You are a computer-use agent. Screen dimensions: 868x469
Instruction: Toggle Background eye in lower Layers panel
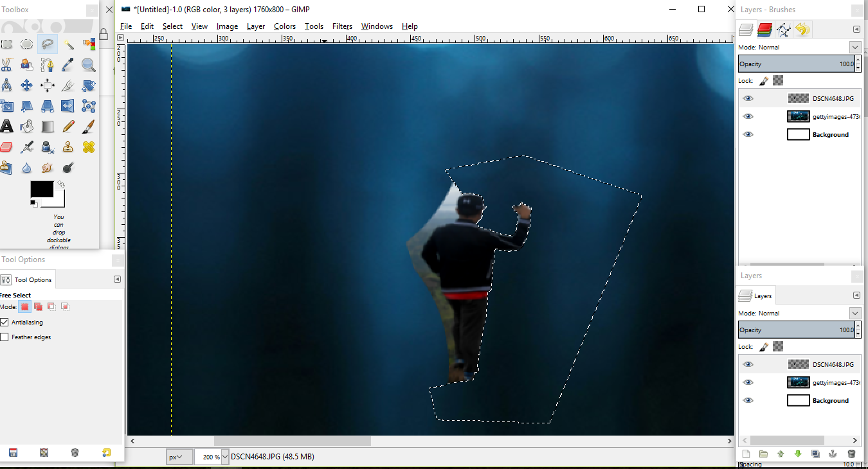[x=748, y=400]
